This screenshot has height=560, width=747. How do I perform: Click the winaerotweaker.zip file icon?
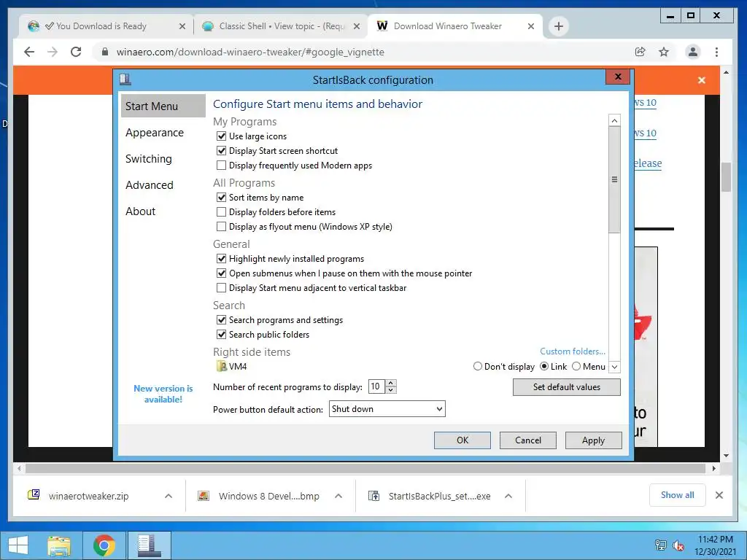pos(34,495)
